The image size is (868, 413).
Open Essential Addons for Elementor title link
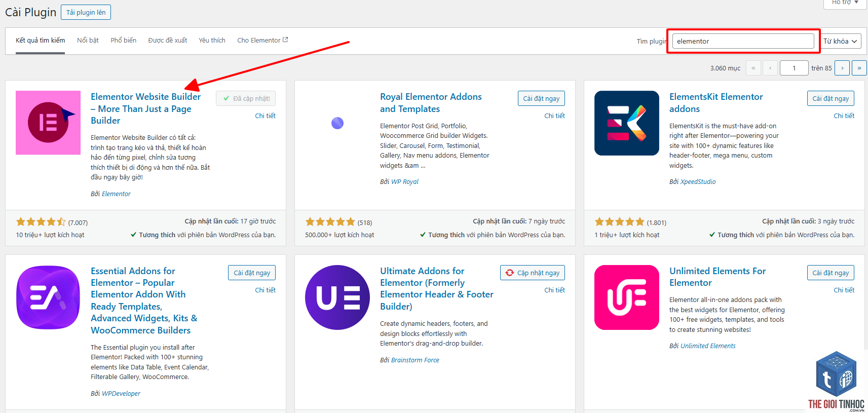click(x=144, y=301)
